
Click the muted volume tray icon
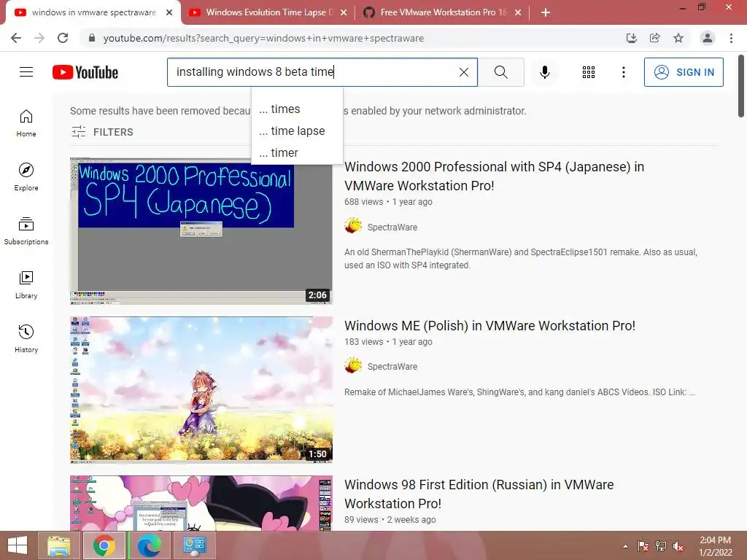pyautogui.click(x=678, y=546)
